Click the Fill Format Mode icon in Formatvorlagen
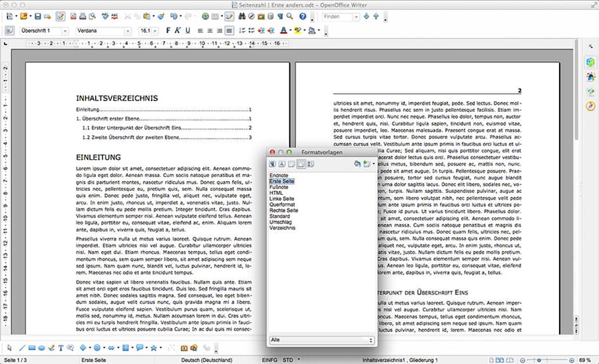This screenshot has height=364, width=599. tap(357, 164)
